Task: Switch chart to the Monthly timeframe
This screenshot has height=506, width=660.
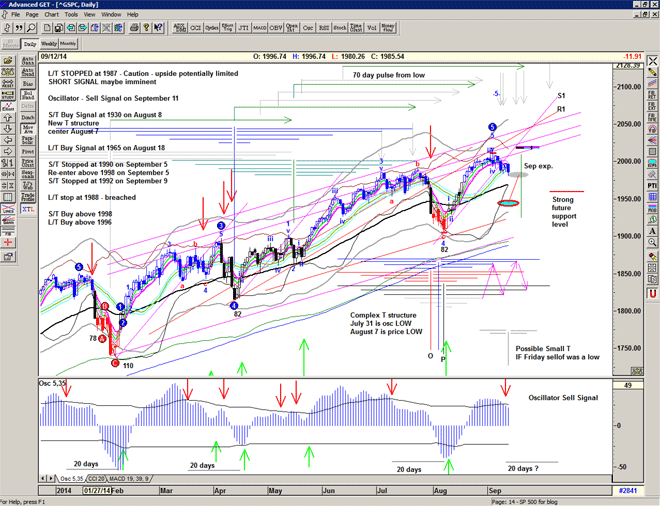Action: click(x=68, y=43)
